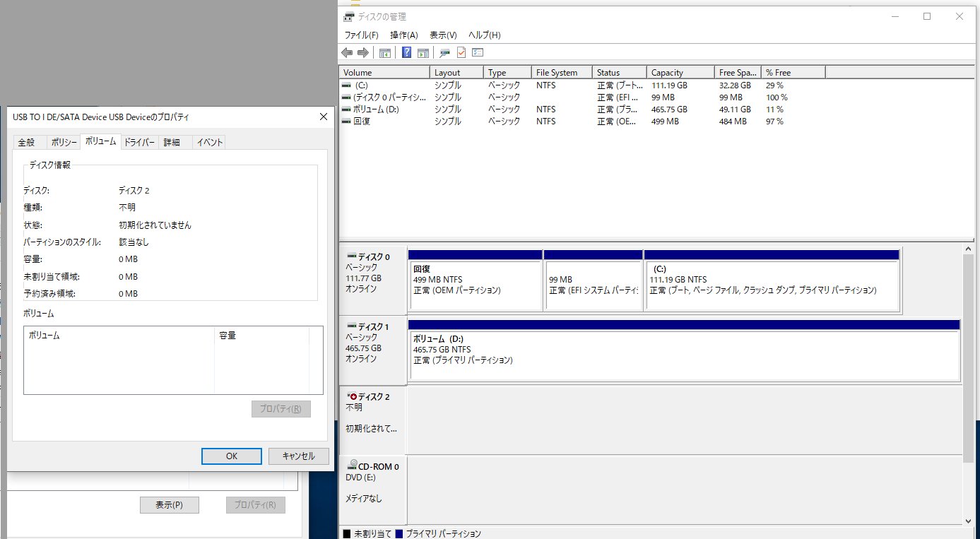Open the 操作(A) menu
This screenshot has width=980, height=539.
click(403, 35)
